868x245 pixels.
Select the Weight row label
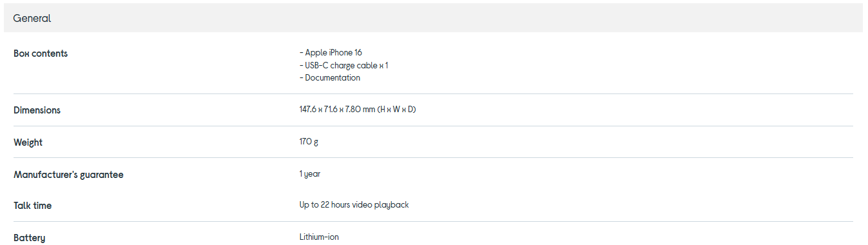(28, 142)
